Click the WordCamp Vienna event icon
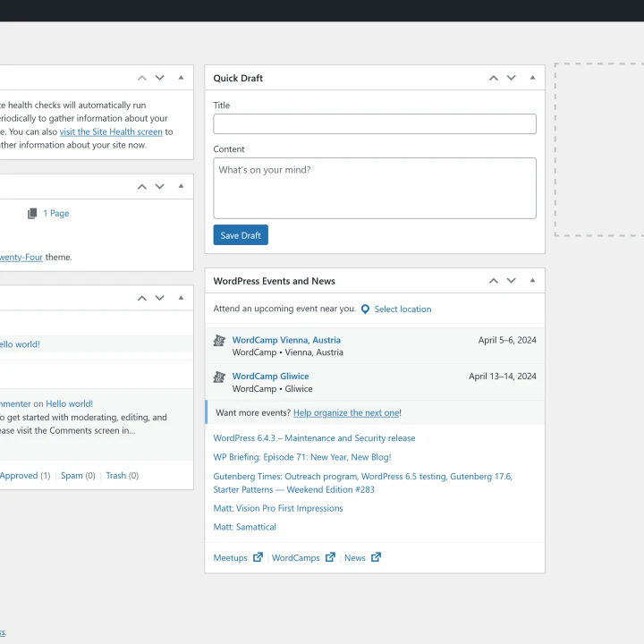 pos(219,341)
